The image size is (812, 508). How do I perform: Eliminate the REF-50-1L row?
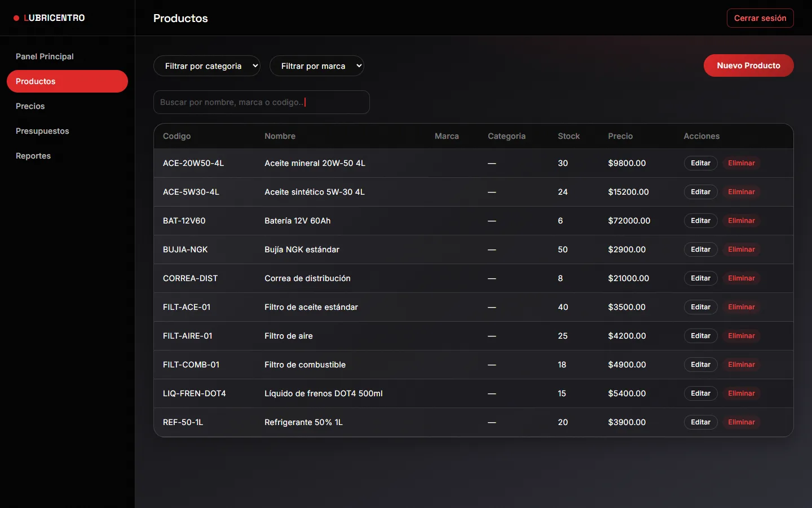tap(741, 422)
